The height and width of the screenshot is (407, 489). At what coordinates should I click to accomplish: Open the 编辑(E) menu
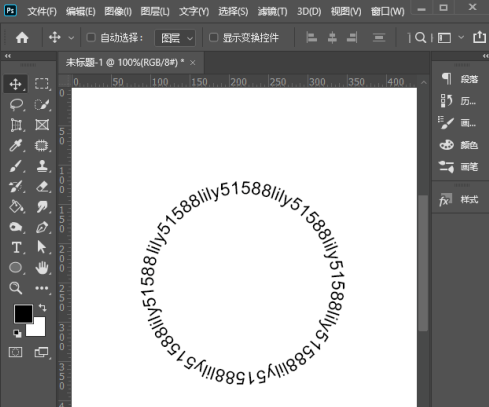tap(81, 12)
